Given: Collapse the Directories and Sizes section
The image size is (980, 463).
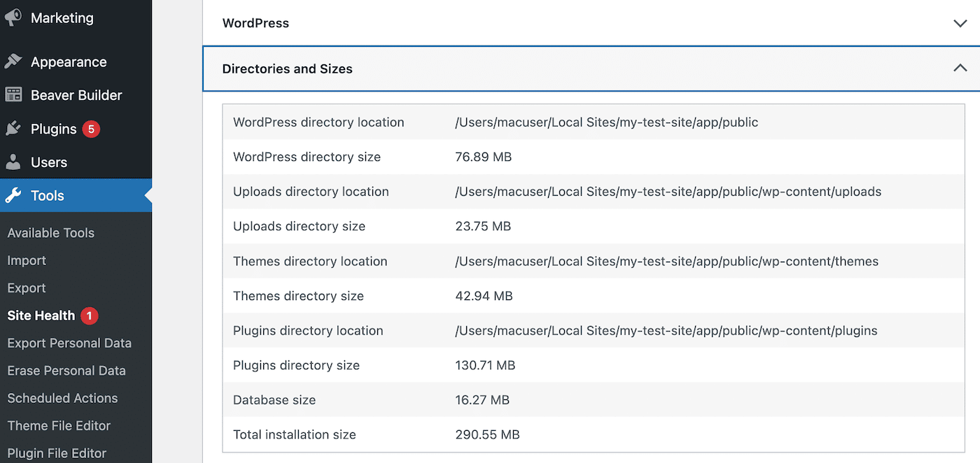Looking at the screenshot, I should pyautogui.click(x=591, y=69).
